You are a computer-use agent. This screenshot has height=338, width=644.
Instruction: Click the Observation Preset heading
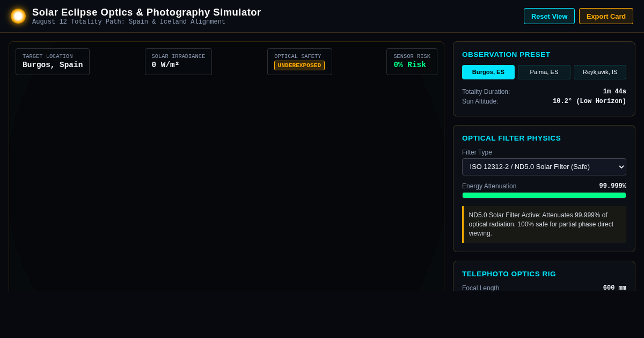506,55
